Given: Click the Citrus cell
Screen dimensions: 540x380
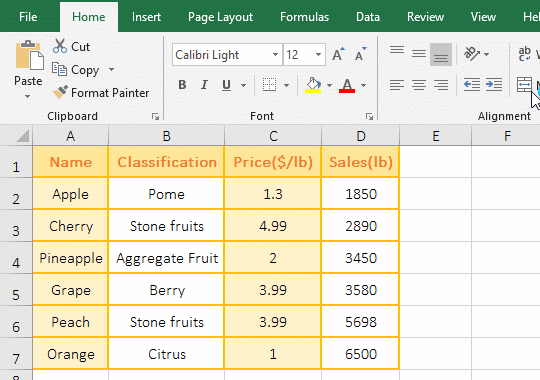Looking at the screenshot, I should click(x=166, y=354).
